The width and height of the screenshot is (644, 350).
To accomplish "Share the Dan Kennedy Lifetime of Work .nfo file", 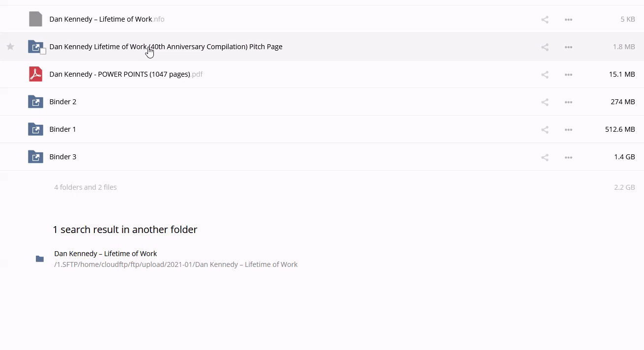I will click(545, 20).
